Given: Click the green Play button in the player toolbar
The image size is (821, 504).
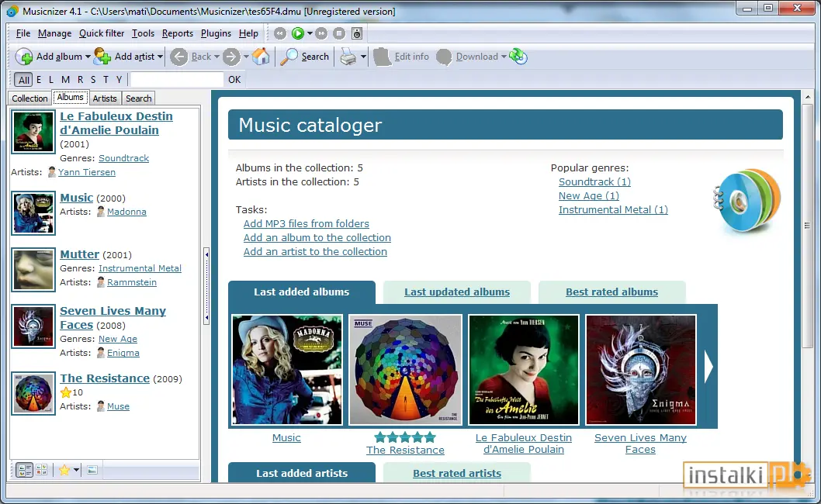Looking at the screenshot, I should (x=297, y=33).
